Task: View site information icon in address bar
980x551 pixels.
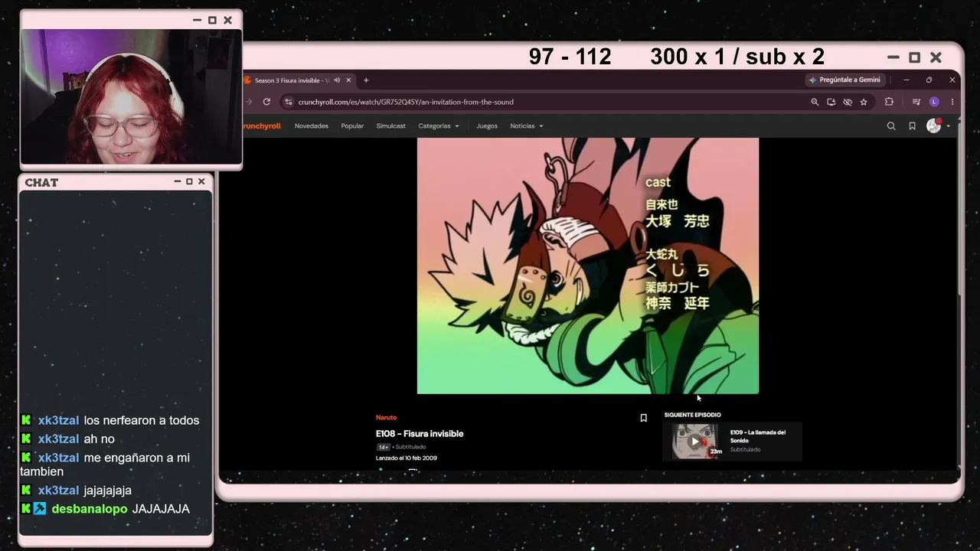Action: pyautogui.click(x=289, y=102)
